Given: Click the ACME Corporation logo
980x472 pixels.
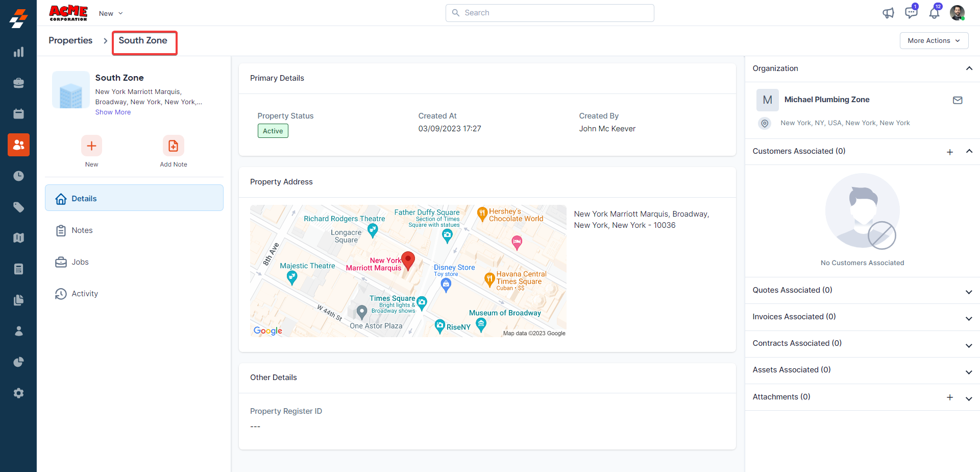Looking at the screenshot, I should (68, 13).
